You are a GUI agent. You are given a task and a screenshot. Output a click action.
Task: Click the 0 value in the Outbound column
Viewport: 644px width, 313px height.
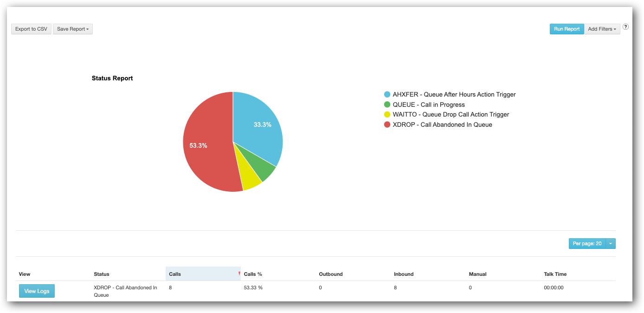321,287
